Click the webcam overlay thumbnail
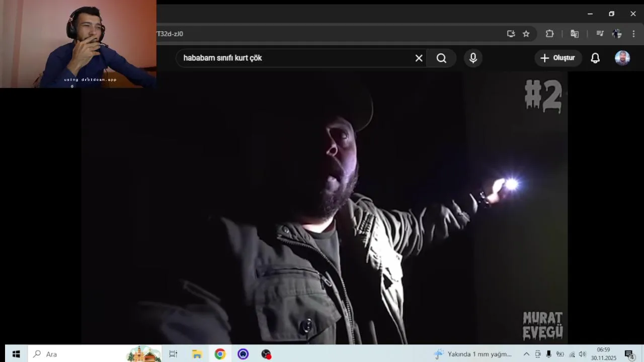 click(78, 44)
